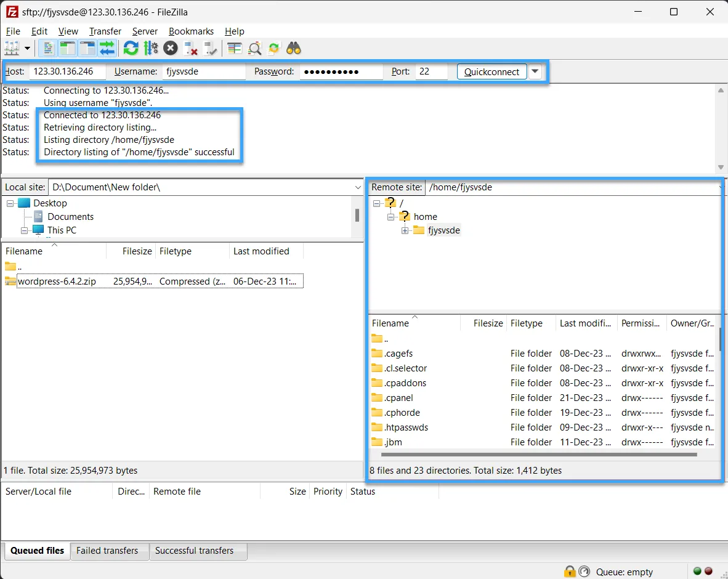728x579 pixels.
Task: Select fjysvsde folder in remote tree
Action: pyautogui.click(x=444, y=230)
